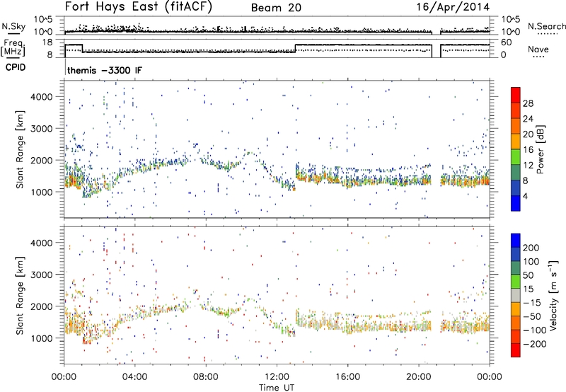This screenshot has height=392, width=566.
Task: Click the date '16/Apr/2014'
Action: coord(453,7)
